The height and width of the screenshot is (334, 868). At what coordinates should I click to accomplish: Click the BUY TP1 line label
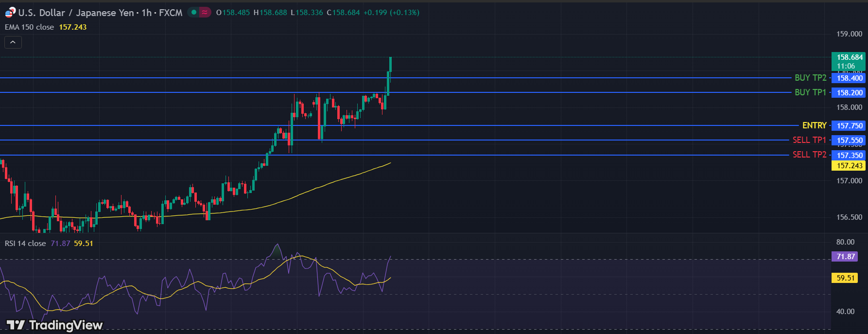point(810,92)
